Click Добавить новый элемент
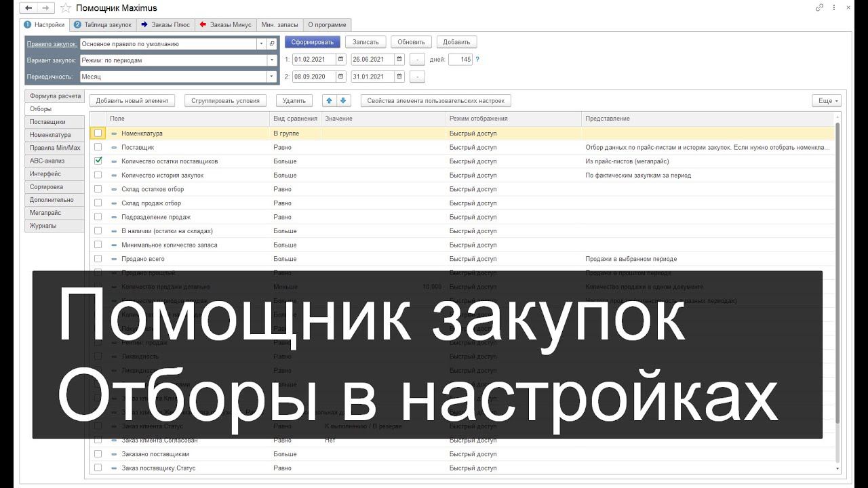Image resolution: width=868 pixels, height=488 pixels. tap(132, 100)
